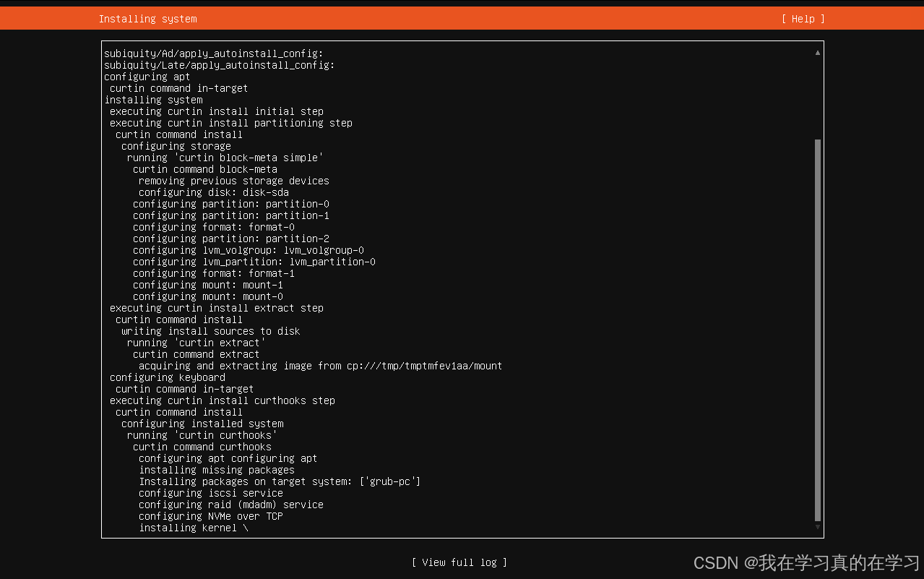Image resolution: width=924 pixels, height=579 pixels.
Task: Select 'Installing system' header title
Action: click(147, 19)
